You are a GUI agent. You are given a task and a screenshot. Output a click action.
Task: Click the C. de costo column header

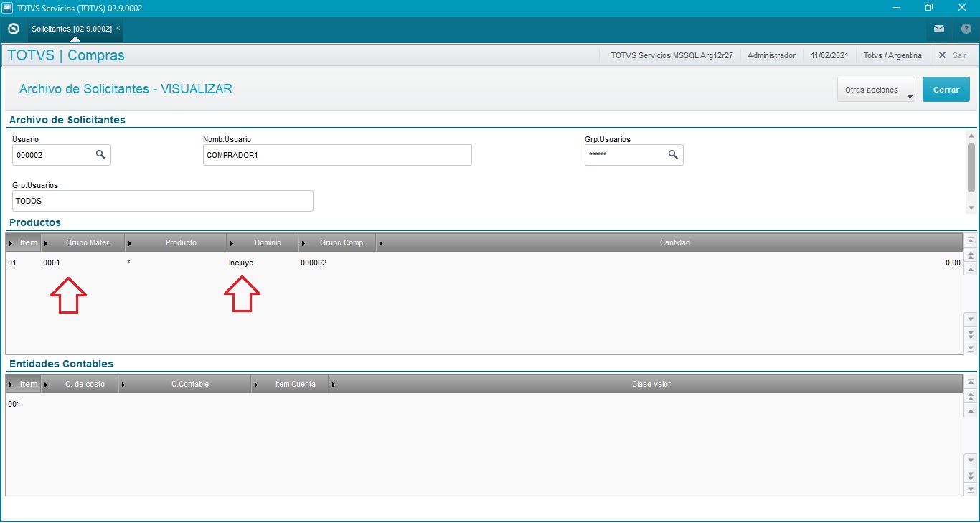click(x=80, y=384)
